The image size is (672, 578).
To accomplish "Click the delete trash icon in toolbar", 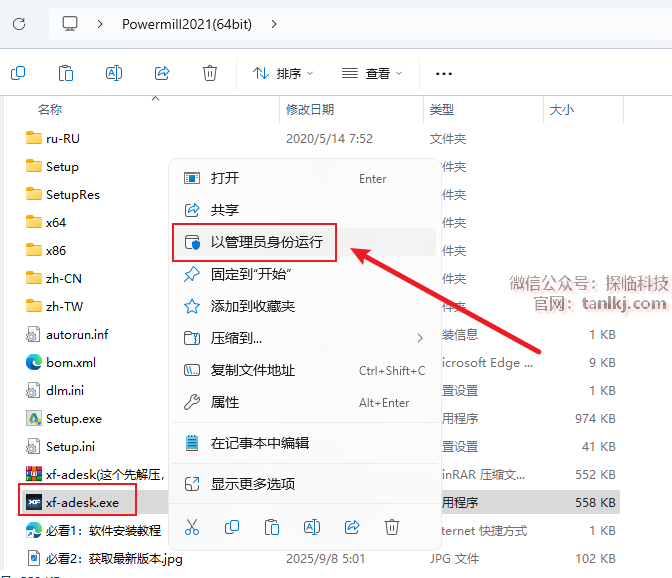I will tap(210, 73).
